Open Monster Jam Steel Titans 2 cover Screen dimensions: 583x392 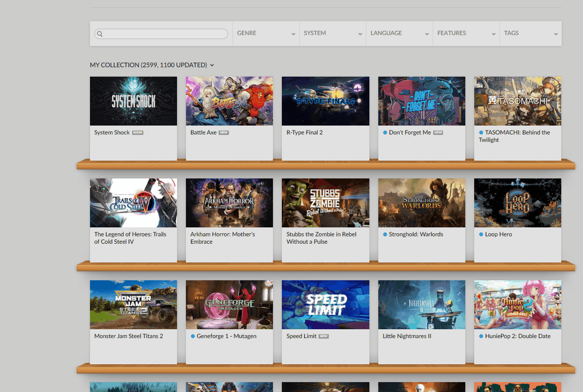click(x=134, y=305)
